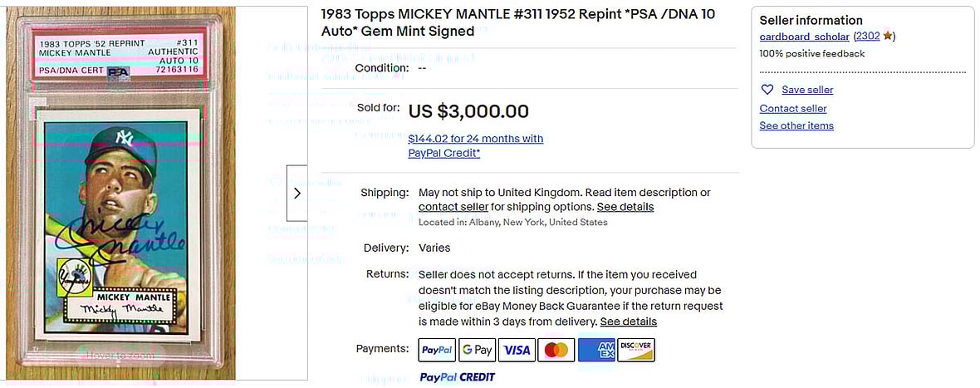Screen dimensions: 980x388
Task: Select the VISA card icon
Action: point(517,350)
